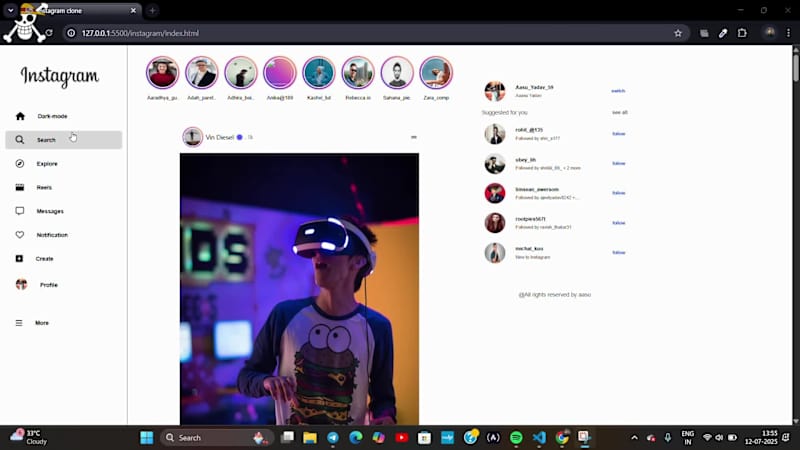Viewport: 800px width, 450px height.
Task: Open Anika@189 story
Action: click(280, 72)
